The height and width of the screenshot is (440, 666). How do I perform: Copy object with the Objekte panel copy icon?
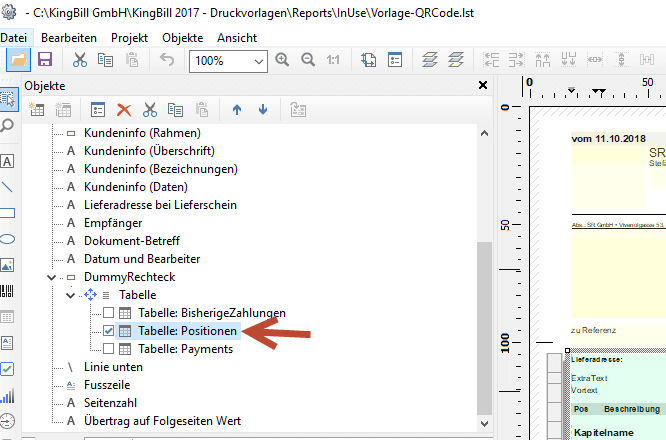point(175,110)
